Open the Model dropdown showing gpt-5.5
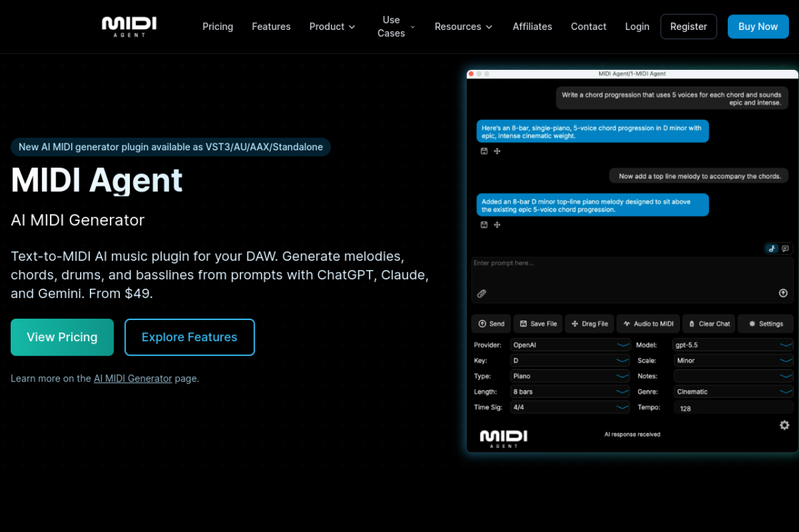 [x=733, y=345]
